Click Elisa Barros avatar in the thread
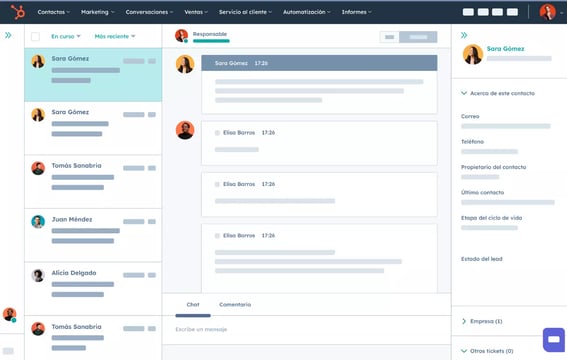 pos(185,130)
